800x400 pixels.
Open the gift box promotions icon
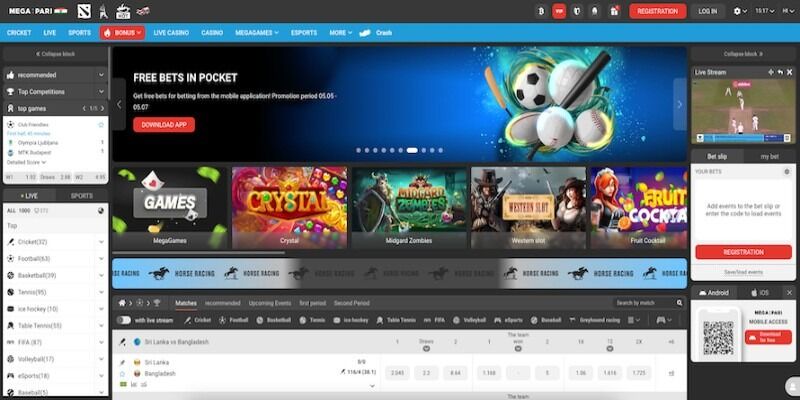614,11
